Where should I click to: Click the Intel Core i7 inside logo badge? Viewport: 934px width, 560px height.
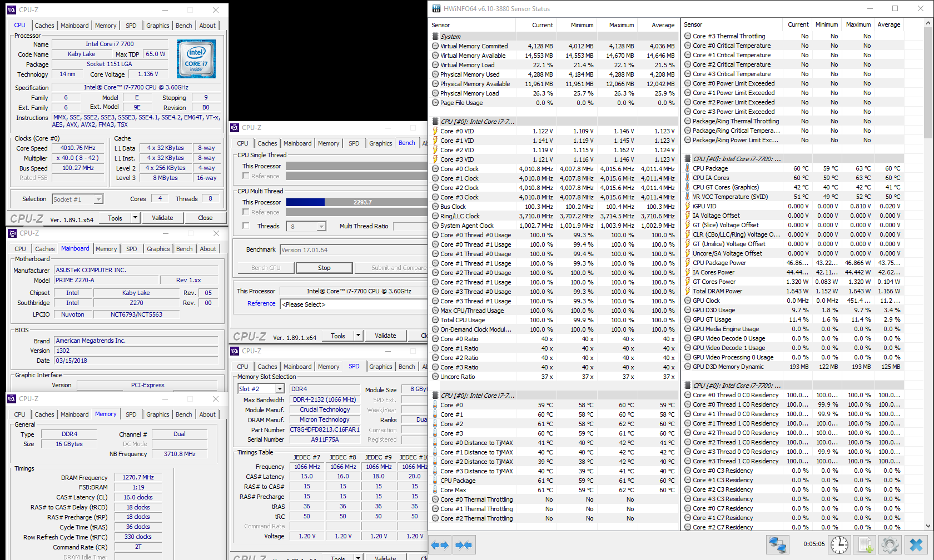[x=196, y=58]
